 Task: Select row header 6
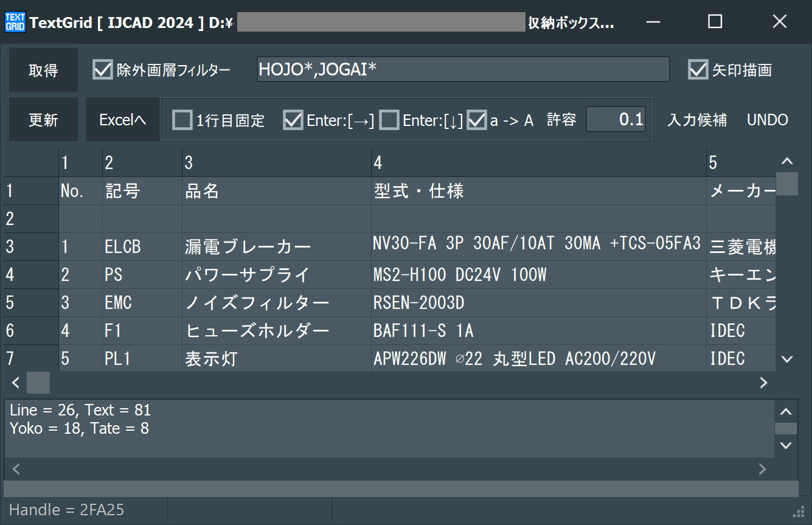pos(31,331)
